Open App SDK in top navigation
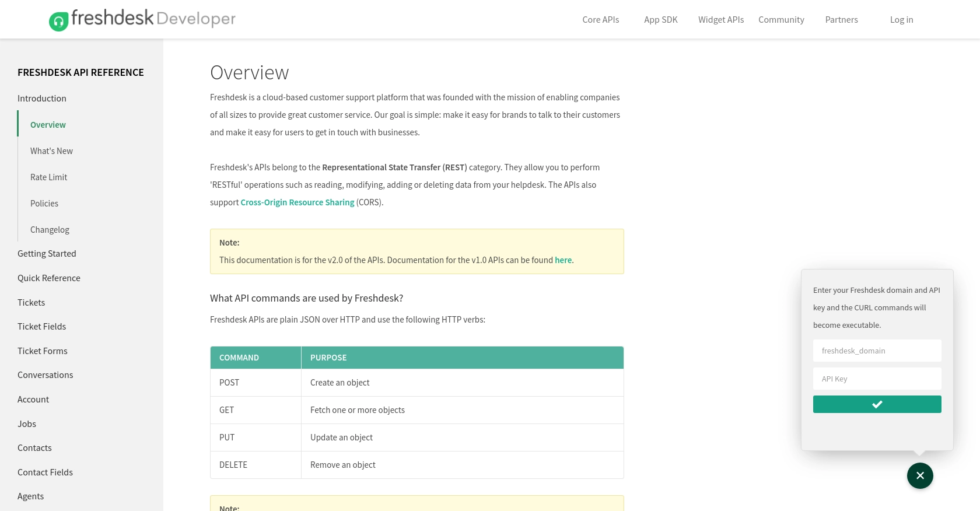Image resolution: width=980 pixels, height=511 pixels. (x=660, y=20)
